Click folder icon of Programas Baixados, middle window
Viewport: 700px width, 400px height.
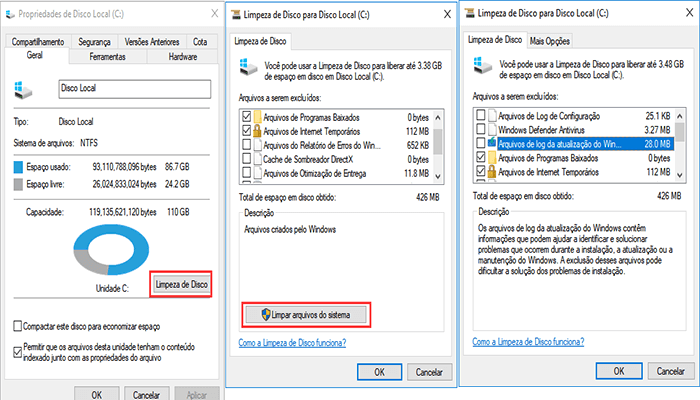click(x=257, y=117)
